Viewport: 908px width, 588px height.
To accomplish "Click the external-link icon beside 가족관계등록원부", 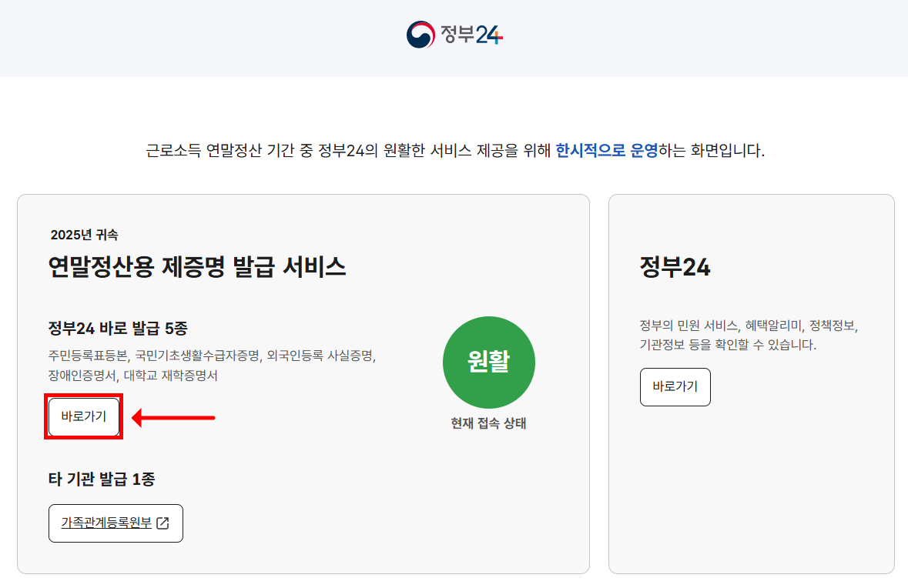I will 163,523.
